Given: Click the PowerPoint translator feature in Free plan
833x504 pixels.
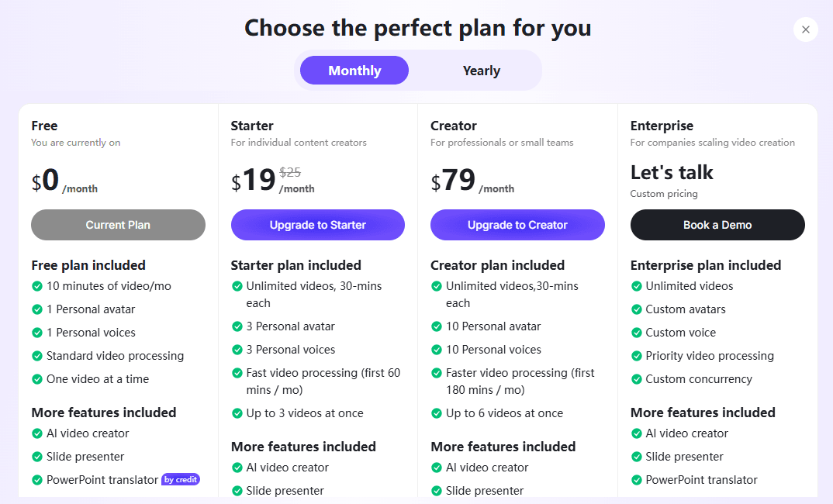Looking at the screenshot, I should pyautogui.click(x=102, y=480).
